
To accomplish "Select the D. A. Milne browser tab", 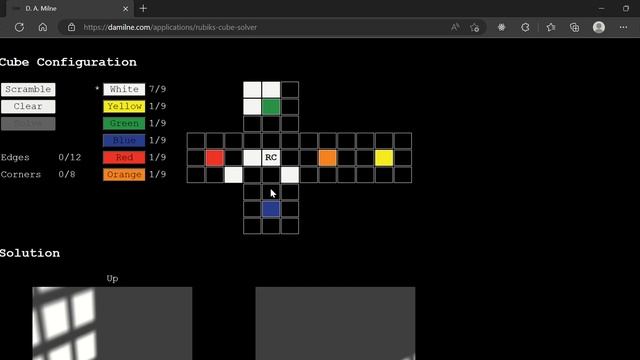I will 69,9.
